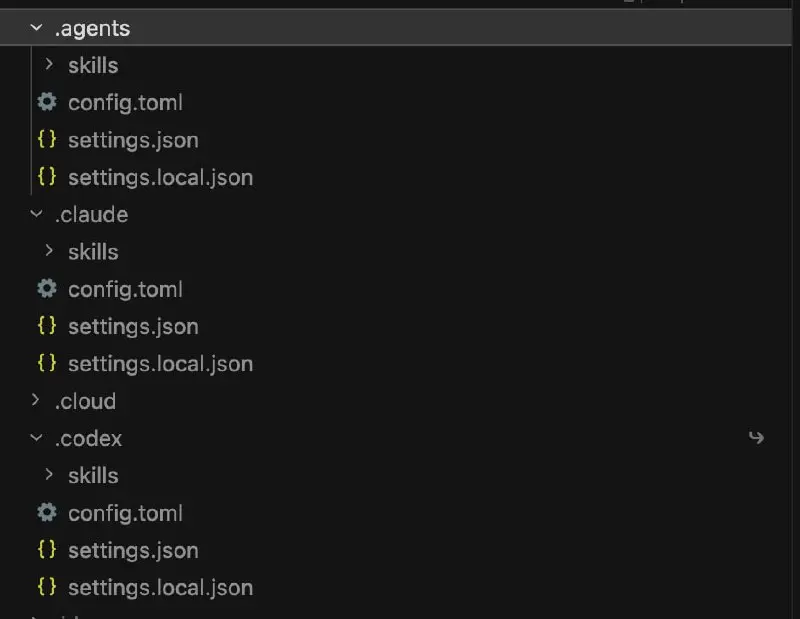800x619 pixels.
Task: Click braces icon of .agents settings.json
Action: (x=47, y=139)
